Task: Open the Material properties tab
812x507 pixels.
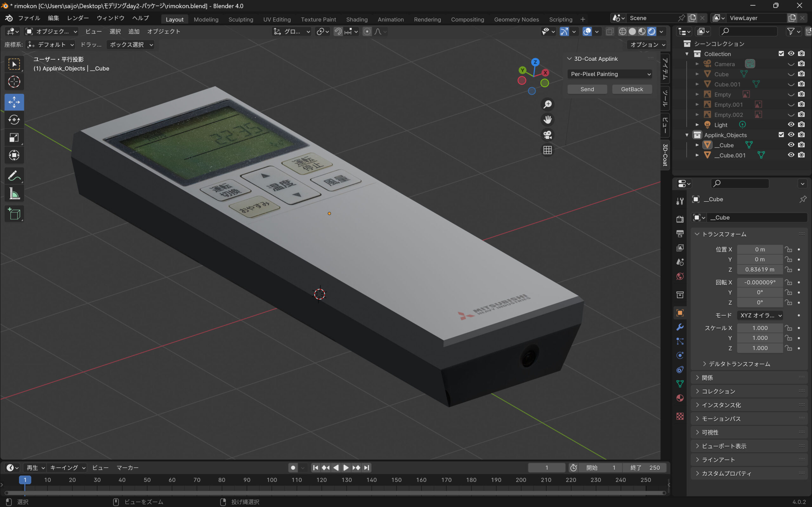Action: (x=680, y=398)
